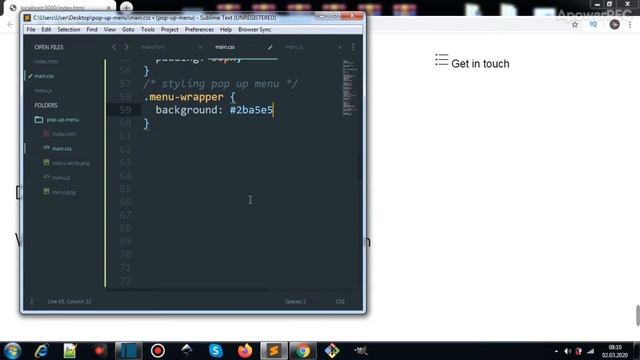Open the Help menu
Viewport: 640px width, 360px height.
[226, 29]
